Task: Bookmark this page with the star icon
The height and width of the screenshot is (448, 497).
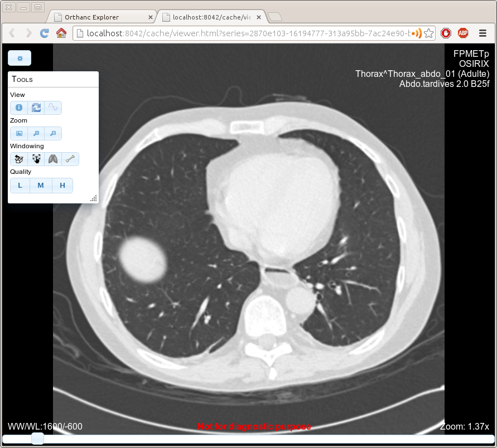Action: point(428,33)
